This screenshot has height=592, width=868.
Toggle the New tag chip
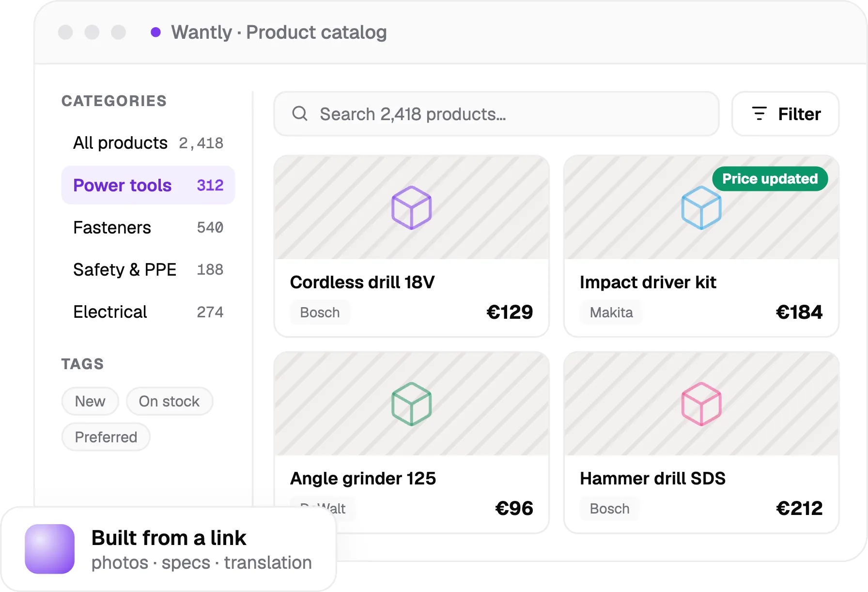click(90, 401)
